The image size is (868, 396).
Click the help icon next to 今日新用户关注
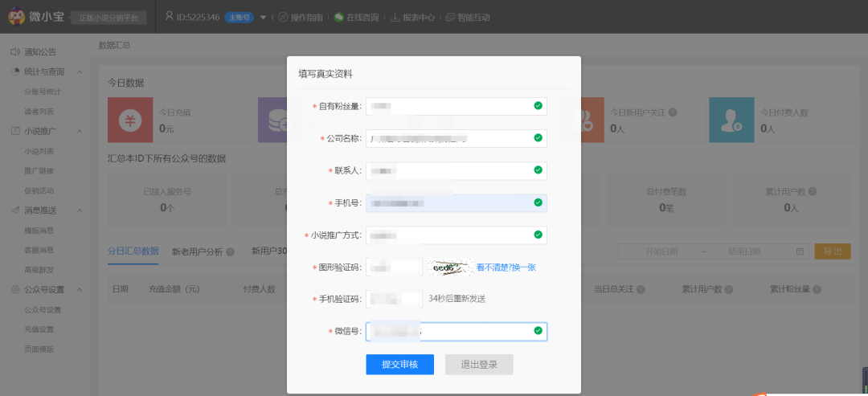pyautogui.click(x=673, y=112)
